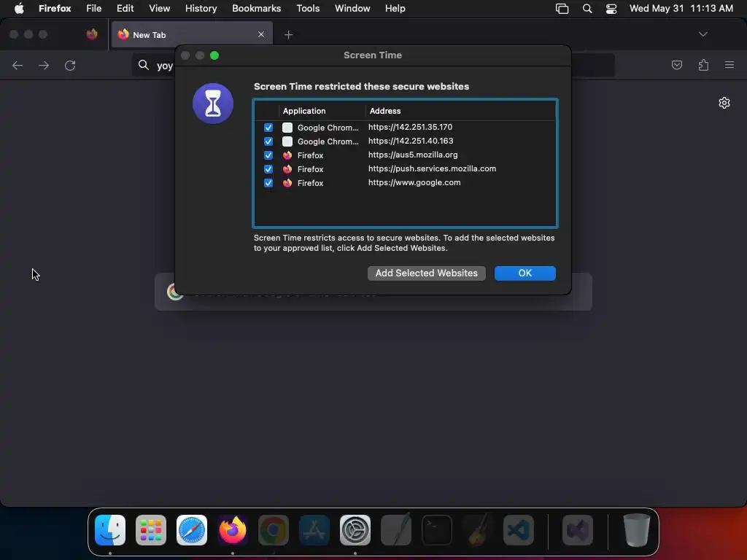
Task: Expand the list all tabs chevron
Action: pyautogui.click(x=703, y=34)
